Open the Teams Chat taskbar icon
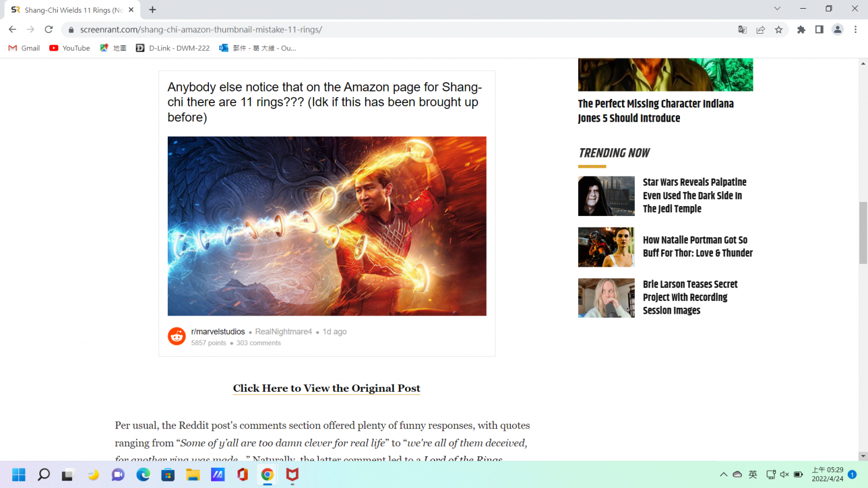Screen dimensions: 868x488 (118, 475)
